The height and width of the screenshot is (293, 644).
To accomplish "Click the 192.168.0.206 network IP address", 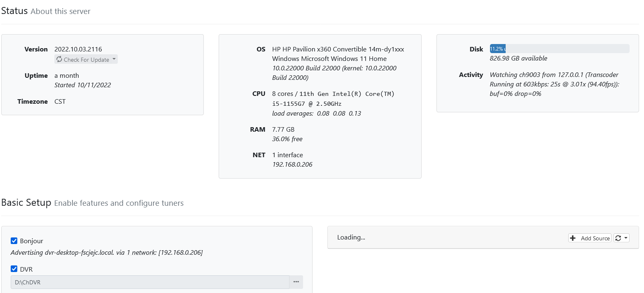I will pos(292,165).
